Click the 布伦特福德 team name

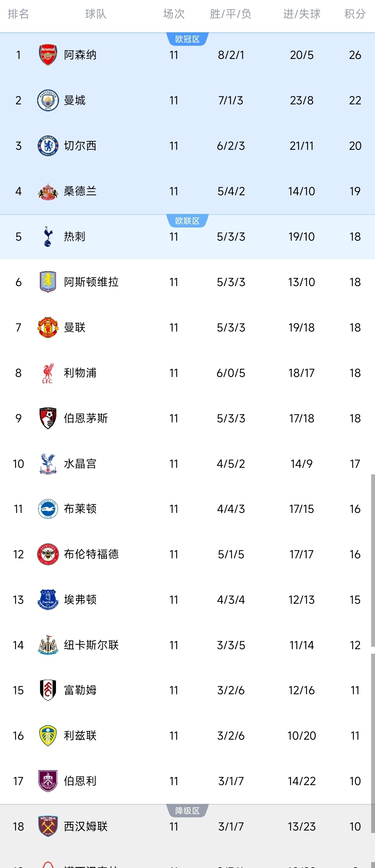coord(91,554)
